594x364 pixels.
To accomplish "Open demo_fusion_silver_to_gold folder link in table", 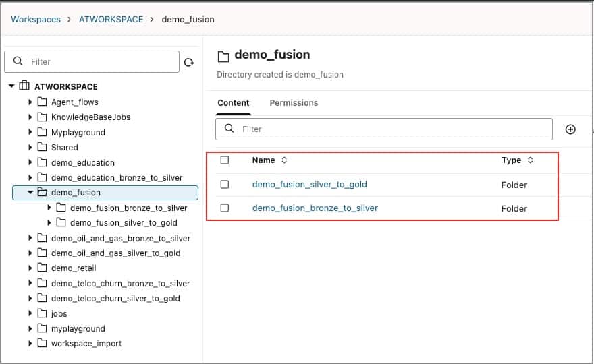I will click(x=309, y=185).
